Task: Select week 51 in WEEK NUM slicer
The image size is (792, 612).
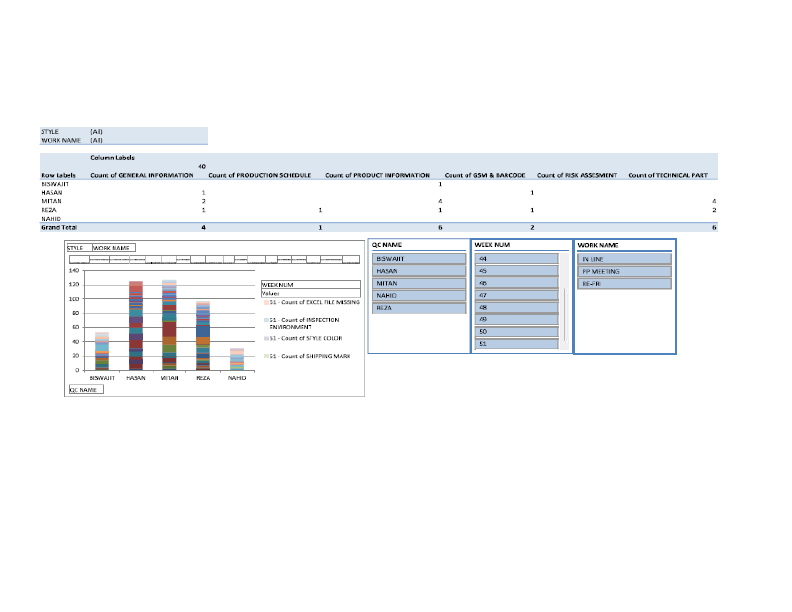Action: (x=517, y=343)
